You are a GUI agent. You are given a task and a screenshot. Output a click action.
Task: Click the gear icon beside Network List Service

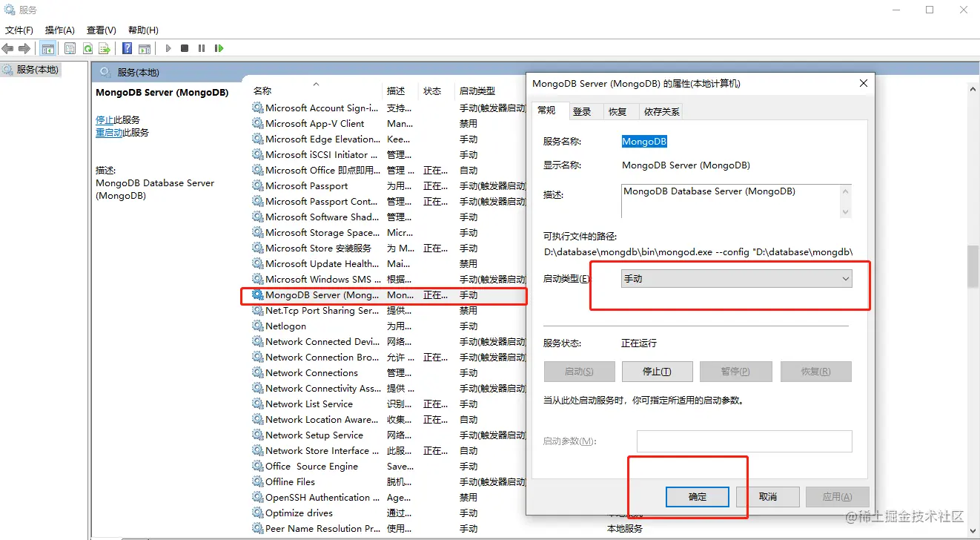pos(258,404)
